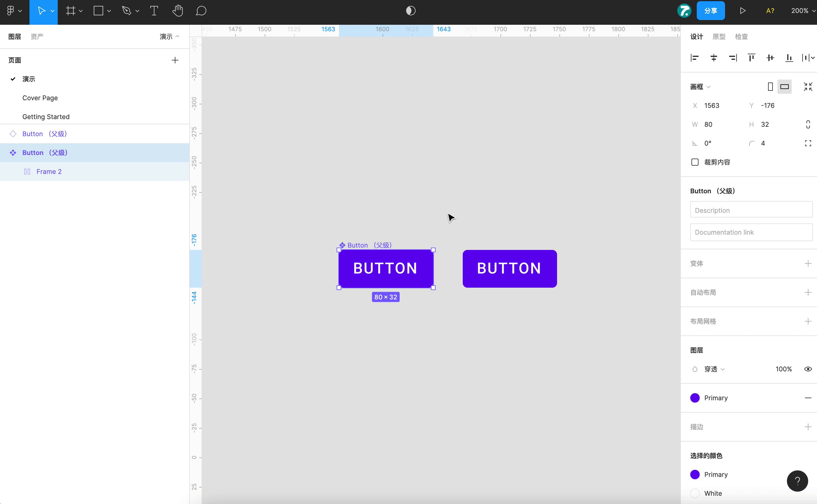Expand 自动布局 auto layout section
Viewport: 817px width, 504px height.
tap(807, 292)
